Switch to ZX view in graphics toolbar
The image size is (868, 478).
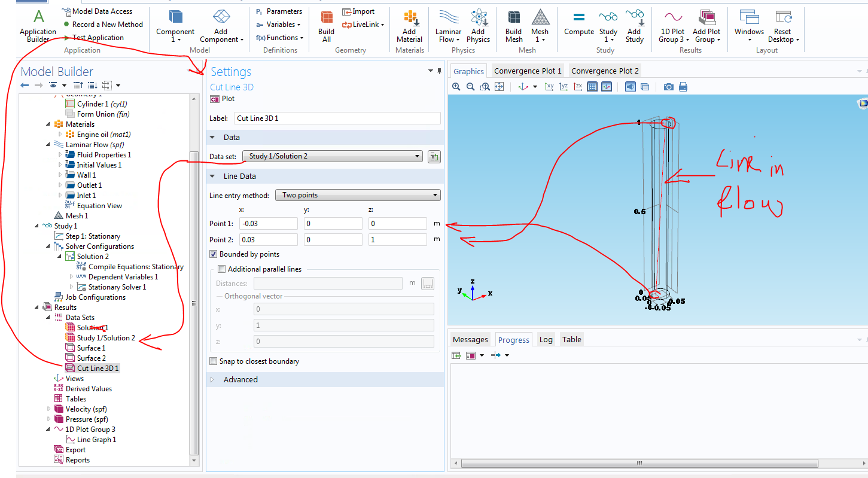tap(578, 87)
